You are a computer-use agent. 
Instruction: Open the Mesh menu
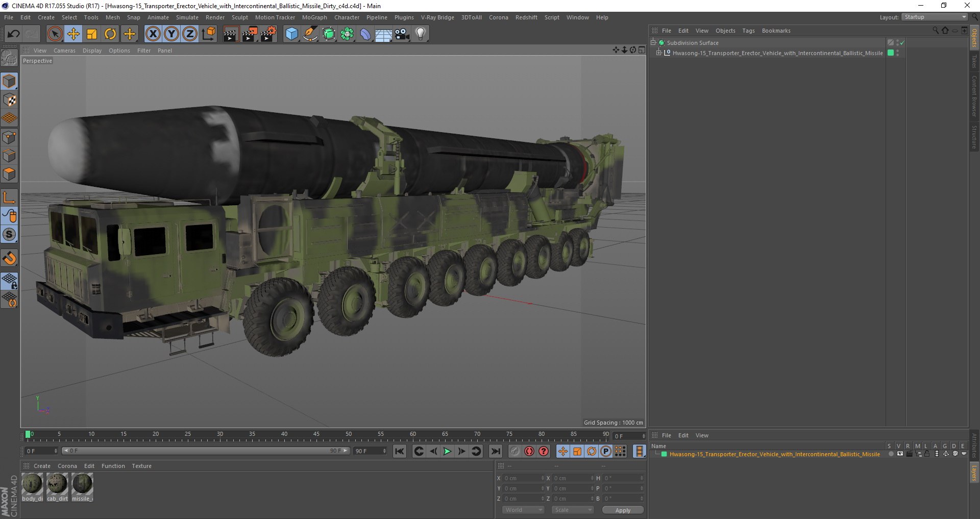coord(113,17)
